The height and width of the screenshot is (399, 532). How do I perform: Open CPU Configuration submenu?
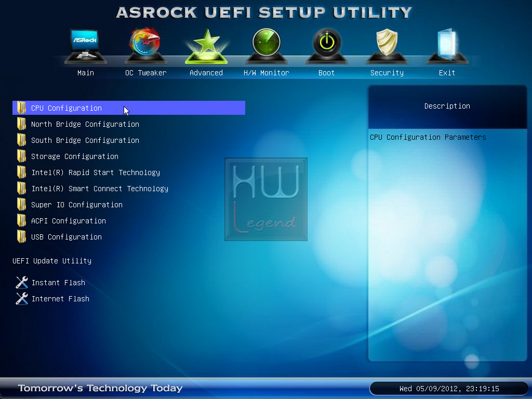point(129,108)
